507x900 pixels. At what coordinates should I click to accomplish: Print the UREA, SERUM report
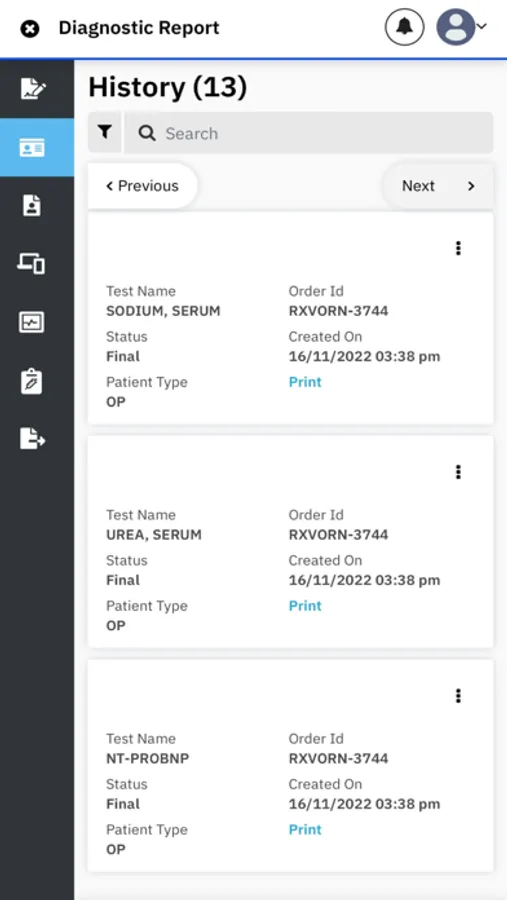[305, 606]
